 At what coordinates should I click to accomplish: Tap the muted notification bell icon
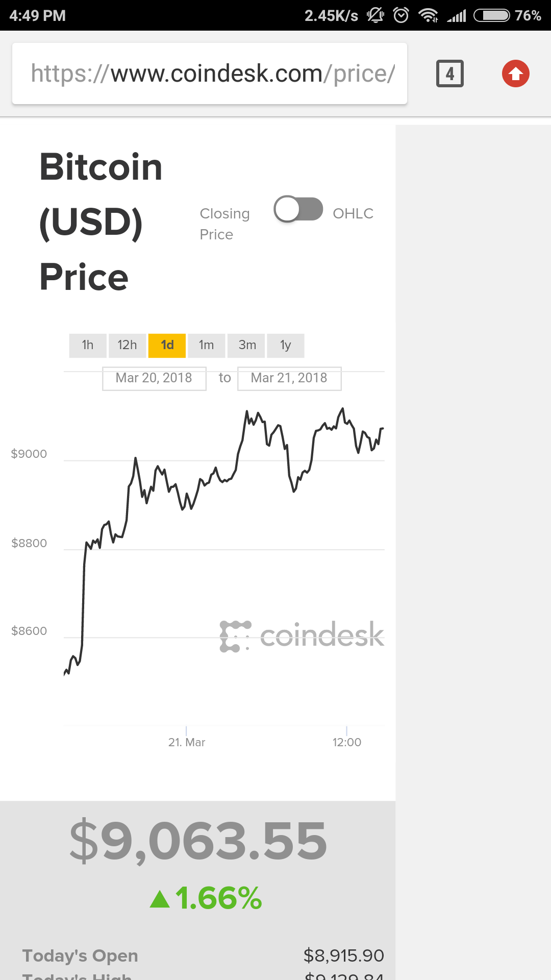[x=375, y=15]
